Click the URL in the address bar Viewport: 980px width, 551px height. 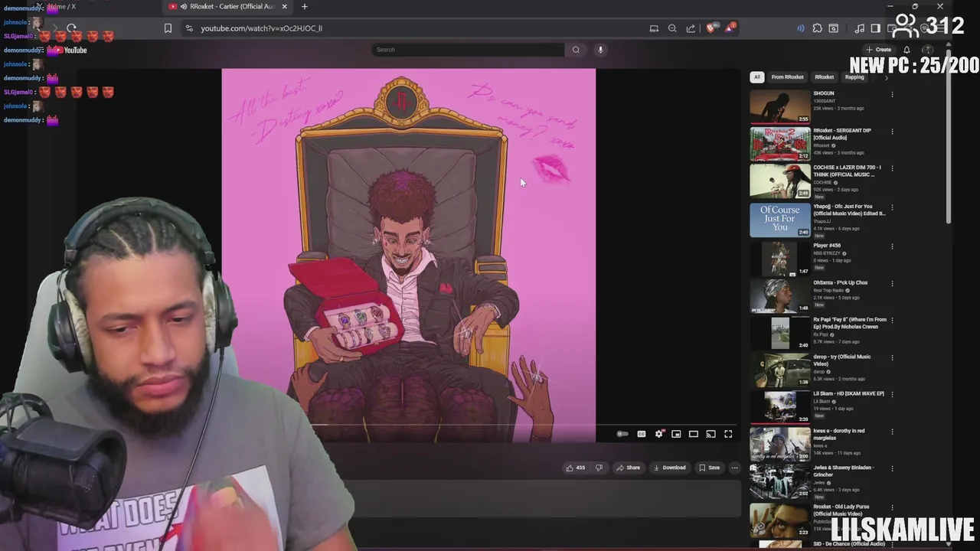coord(261,28)
